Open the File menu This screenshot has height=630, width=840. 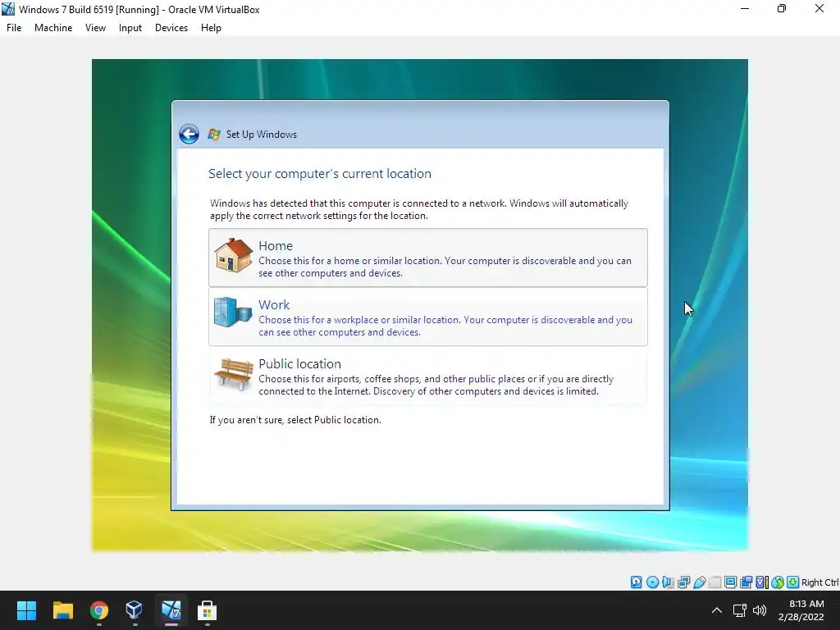coord(14,28)
